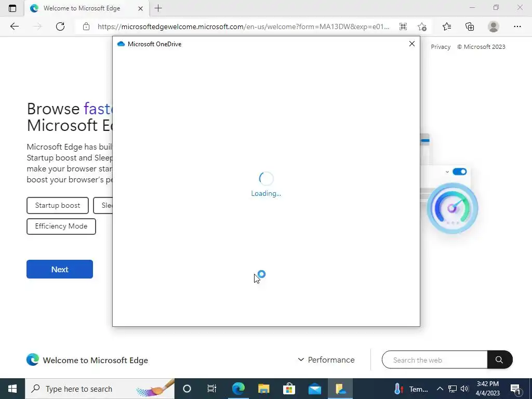Open Cortana circle icon on taskbar

[x=187, y=389]
